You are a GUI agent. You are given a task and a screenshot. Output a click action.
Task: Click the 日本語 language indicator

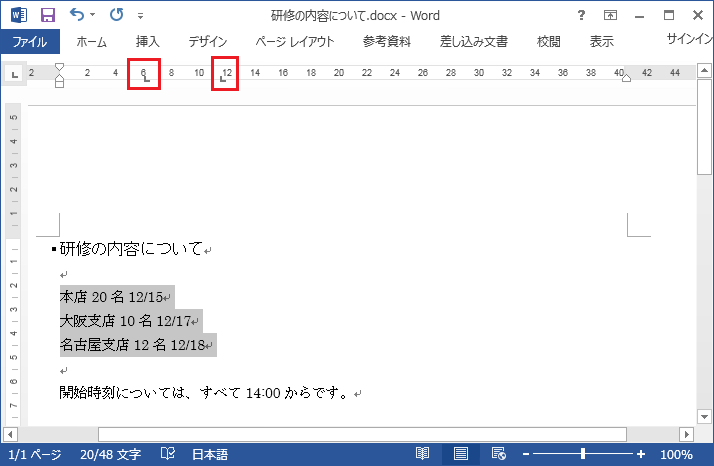[x=210, y=454]
